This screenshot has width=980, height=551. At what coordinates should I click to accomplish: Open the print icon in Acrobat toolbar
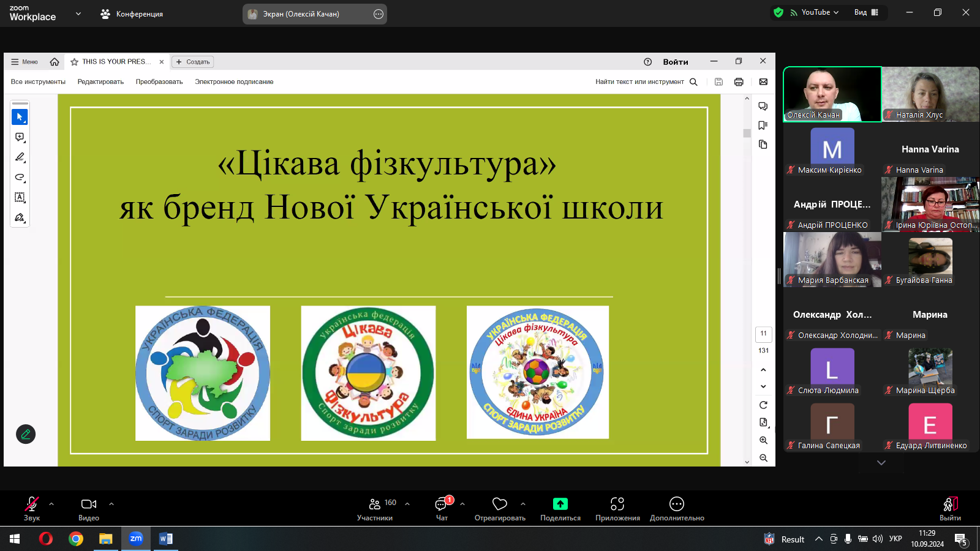739,82
